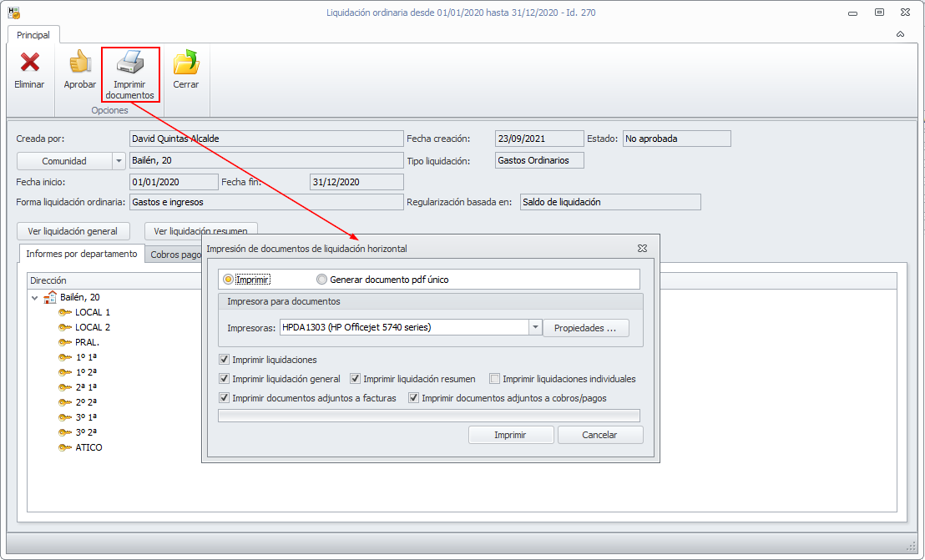Image resolution: width=925 pixels, height=560 pixels.
Task: Click the Fecha fin field 31/12/2020
Action: (356, 182)
